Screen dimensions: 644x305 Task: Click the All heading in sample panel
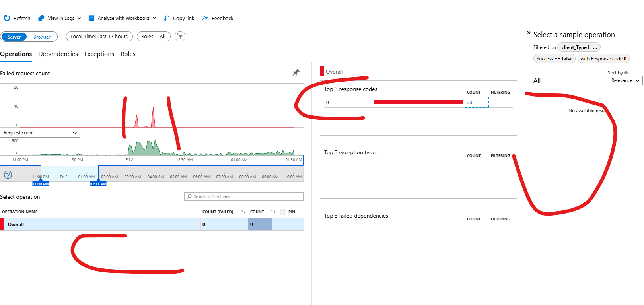pos(537,80)
